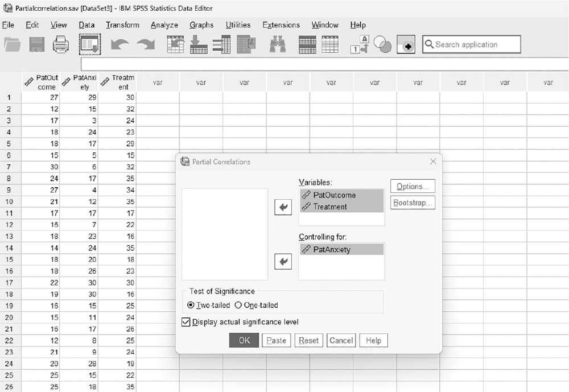Open a data file with folder icon
This screenshot has width=569, height=392.
[x=13, y=44]
